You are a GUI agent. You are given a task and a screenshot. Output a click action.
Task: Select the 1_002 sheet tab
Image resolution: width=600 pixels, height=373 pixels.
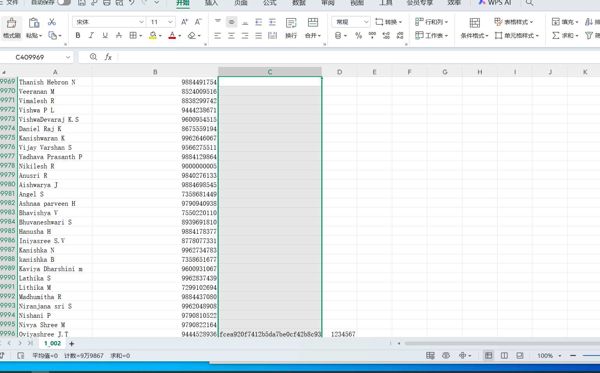coord(52,343)
